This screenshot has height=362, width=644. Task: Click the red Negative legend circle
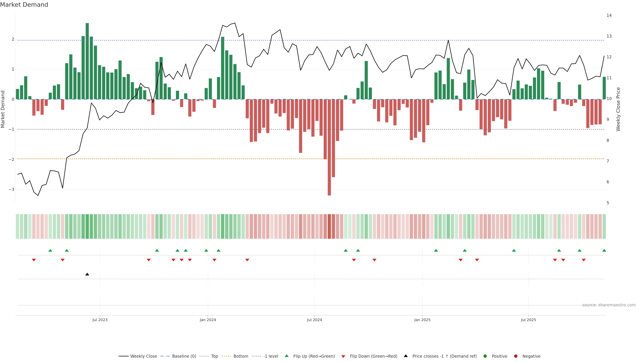516,356
